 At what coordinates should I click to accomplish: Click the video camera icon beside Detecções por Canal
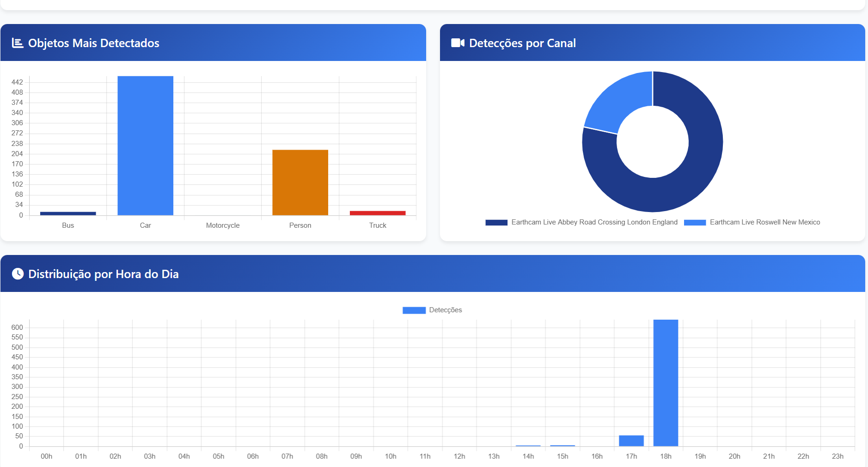tap(457, 43)
